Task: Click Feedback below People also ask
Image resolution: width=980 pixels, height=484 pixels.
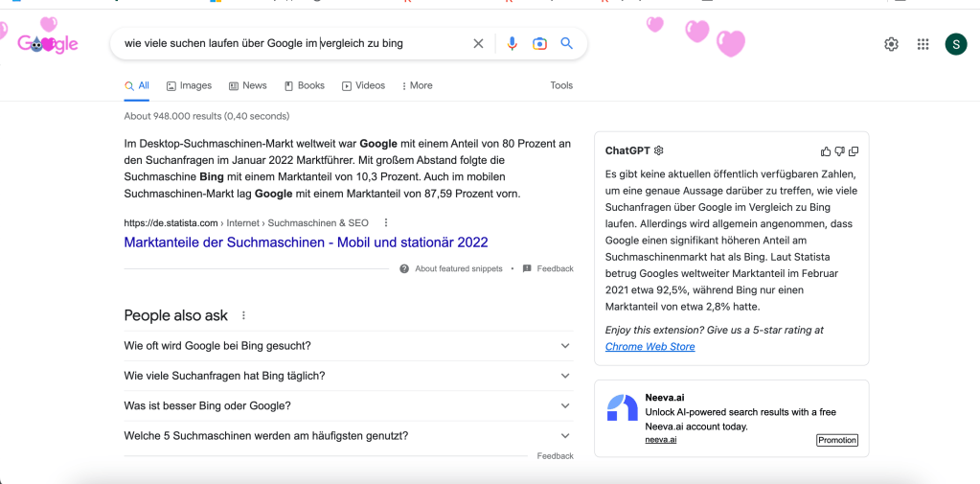Action: point(555,456)
